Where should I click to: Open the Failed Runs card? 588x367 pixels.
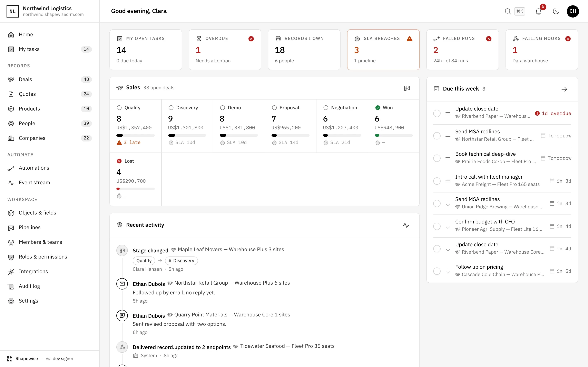click(462, 50)
